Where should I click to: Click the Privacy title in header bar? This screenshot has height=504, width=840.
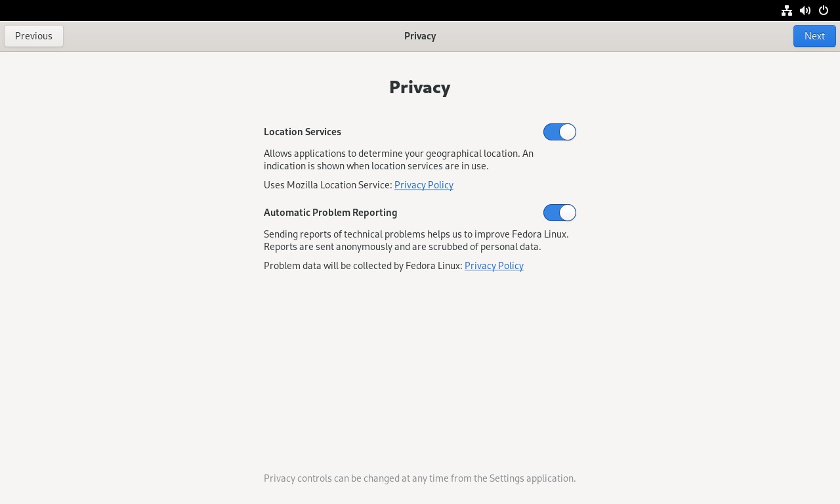tap(419, 36)
